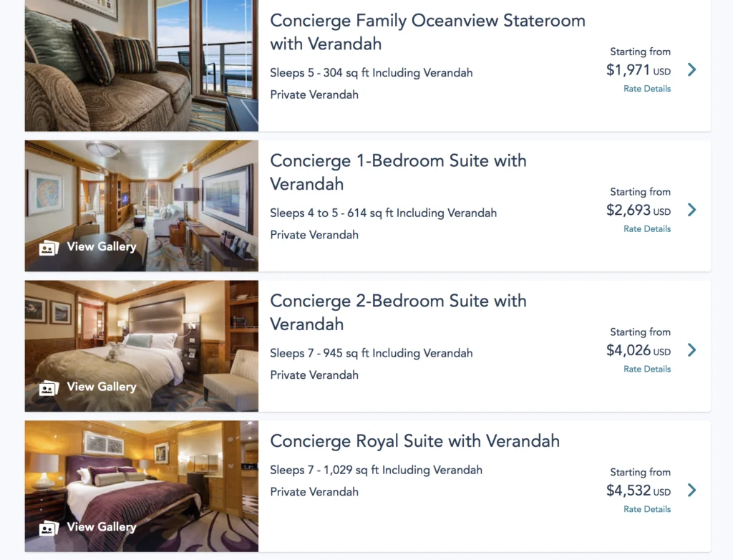Select Concierge Family Oceanview Stateroom with Verandah title

[x=427, y=32]
